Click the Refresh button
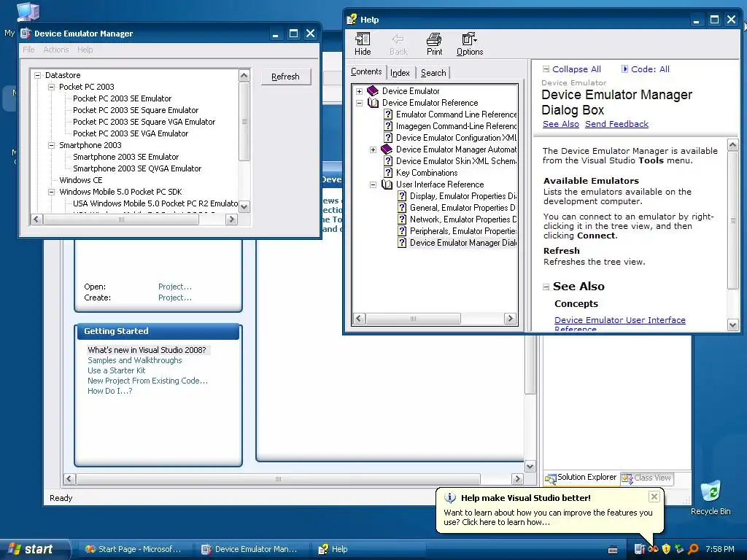This screenshot has height=560, width=747. 285,77
